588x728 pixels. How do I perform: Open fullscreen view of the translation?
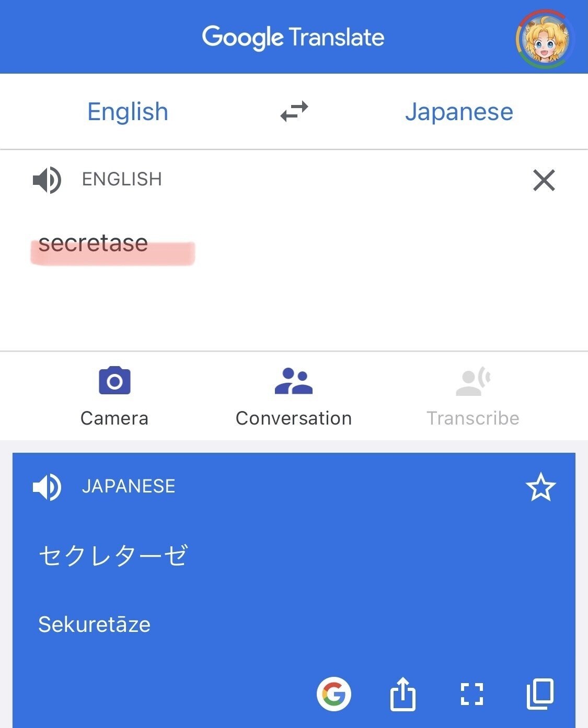coord(472,694)
